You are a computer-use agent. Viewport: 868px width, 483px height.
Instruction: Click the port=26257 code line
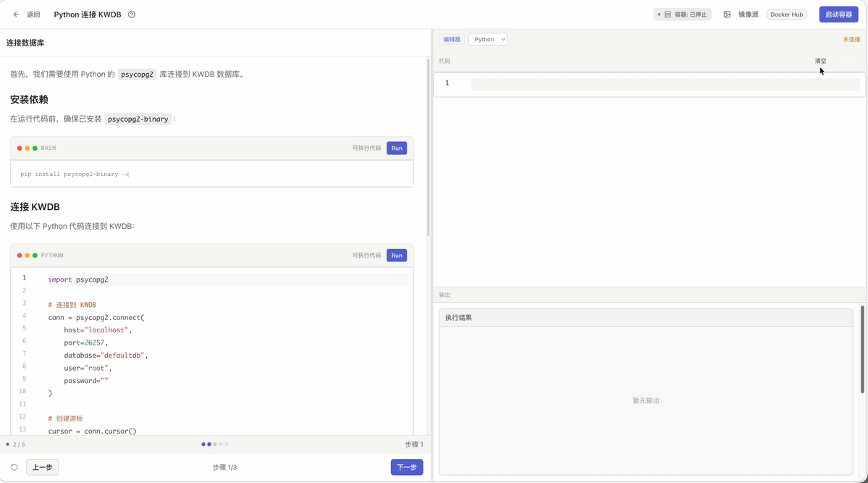(86, 343)
